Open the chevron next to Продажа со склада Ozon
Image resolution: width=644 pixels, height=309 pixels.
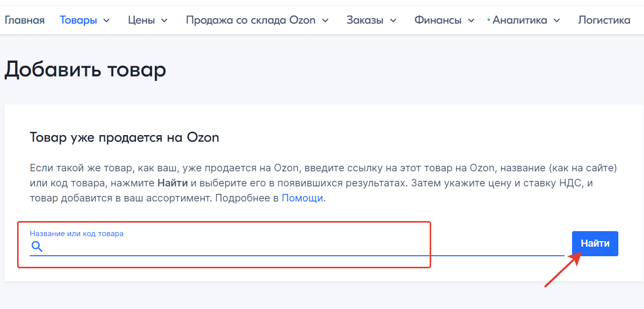coord(325,21)
